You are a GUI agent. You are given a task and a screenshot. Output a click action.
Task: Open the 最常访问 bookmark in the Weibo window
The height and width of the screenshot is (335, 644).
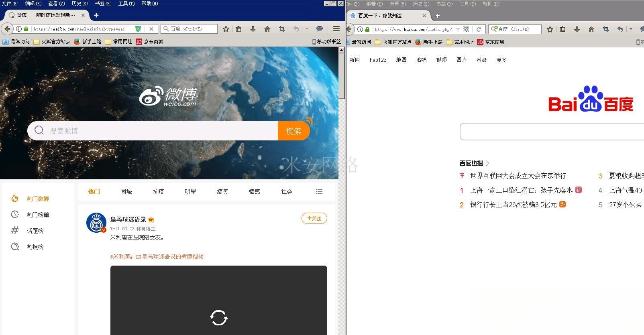16,41
